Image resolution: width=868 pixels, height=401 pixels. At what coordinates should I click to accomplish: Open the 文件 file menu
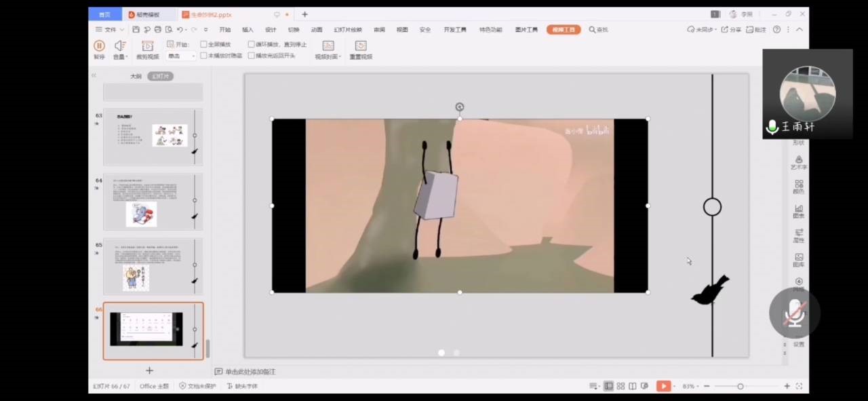pos(110,30)
